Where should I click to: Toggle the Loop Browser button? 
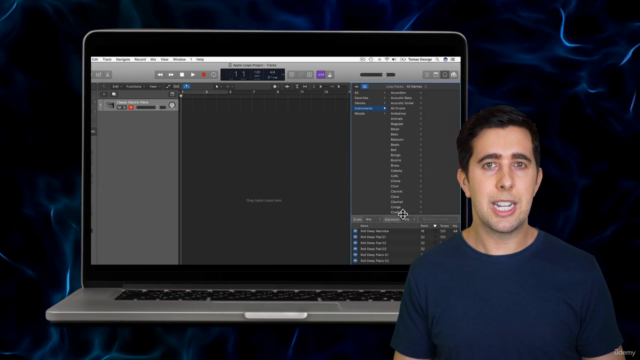[x=445, y=75]
